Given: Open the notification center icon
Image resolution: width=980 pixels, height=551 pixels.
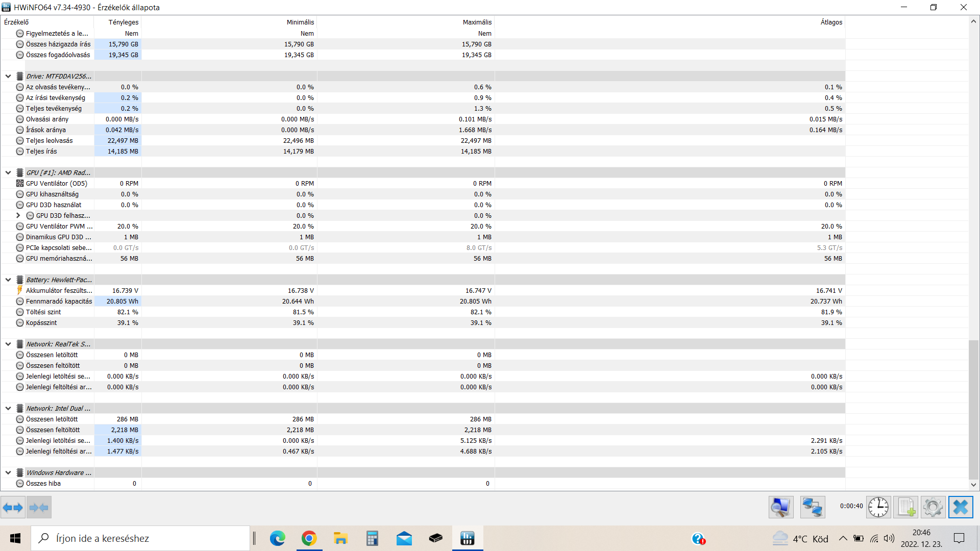Looking at the screenshot, I should [959, 538].
